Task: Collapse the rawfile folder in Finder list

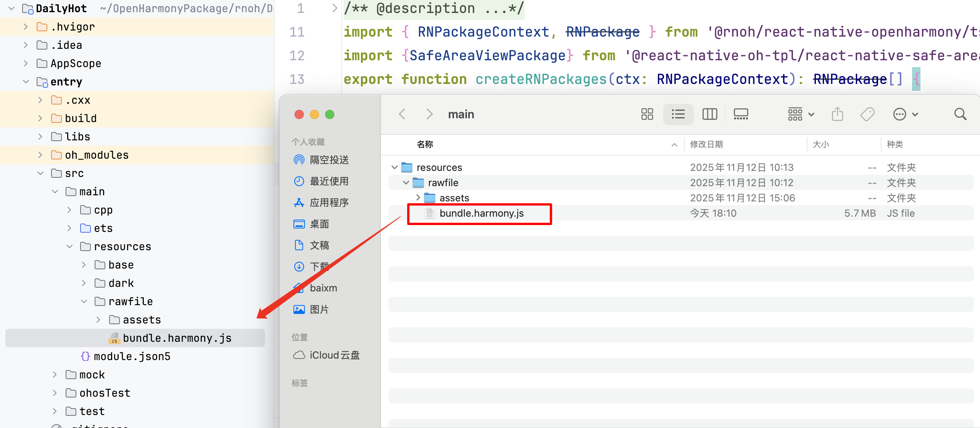Action: (x=406, y=183)
